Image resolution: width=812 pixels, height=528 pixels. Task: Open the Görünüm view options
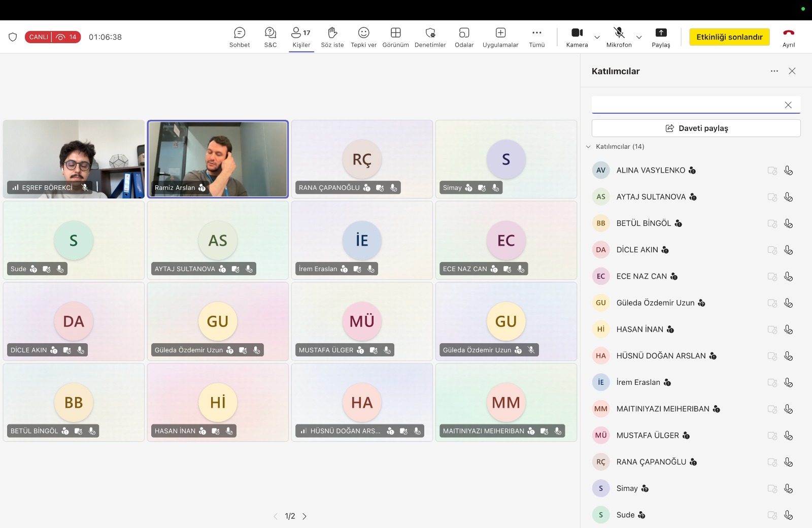[396, 38]
